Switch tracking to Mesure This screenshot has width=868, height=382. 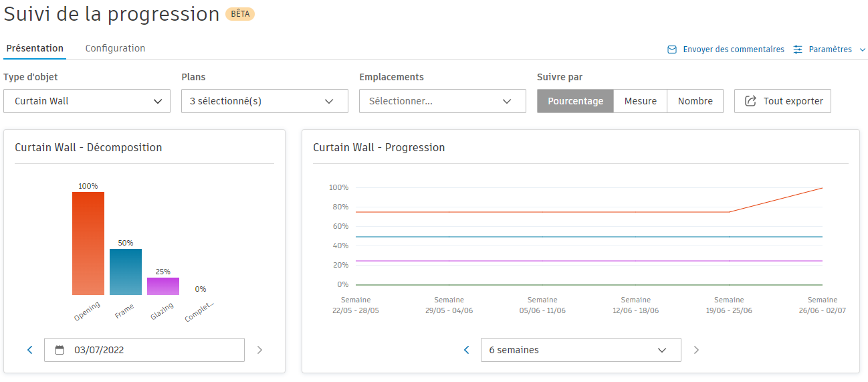coord(640,101)
